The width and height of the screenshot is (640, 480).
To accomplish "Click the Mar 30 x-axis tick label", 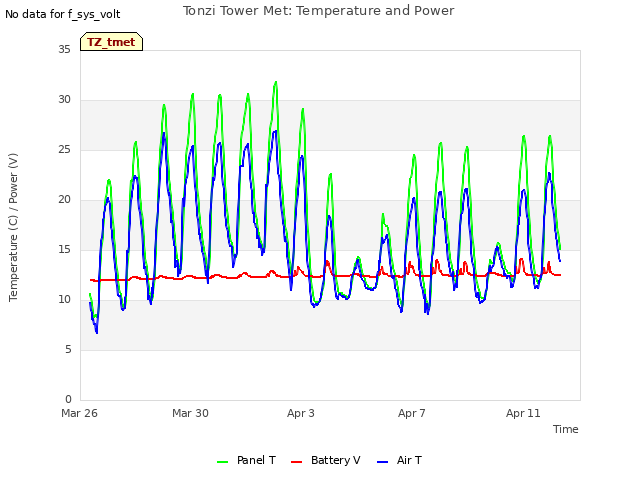I will [x=190, y=413].
